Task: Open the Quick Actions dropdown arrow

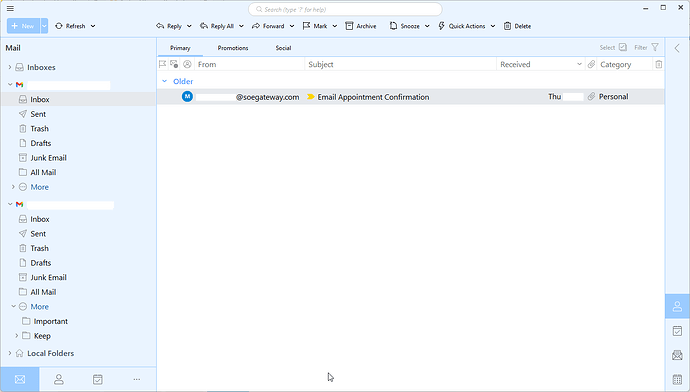Action: pos(493,26)
